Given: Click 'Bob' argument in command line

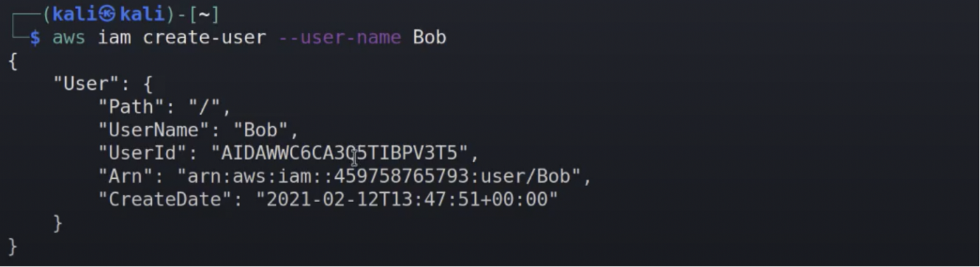Looking at the screenshot, I should tap(430, 37).
